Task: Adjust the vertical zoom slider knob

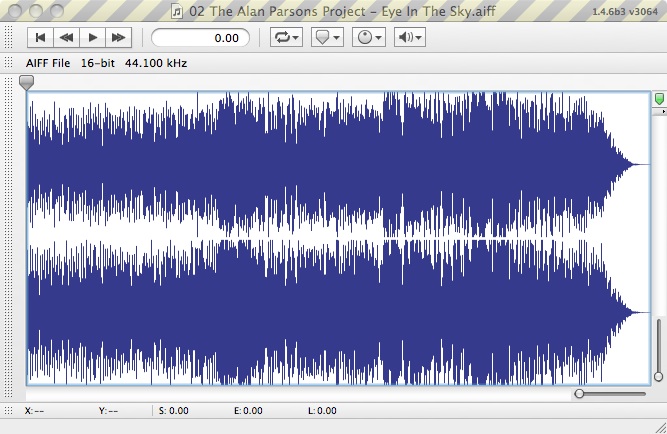Action: click(x=658, y=377)
